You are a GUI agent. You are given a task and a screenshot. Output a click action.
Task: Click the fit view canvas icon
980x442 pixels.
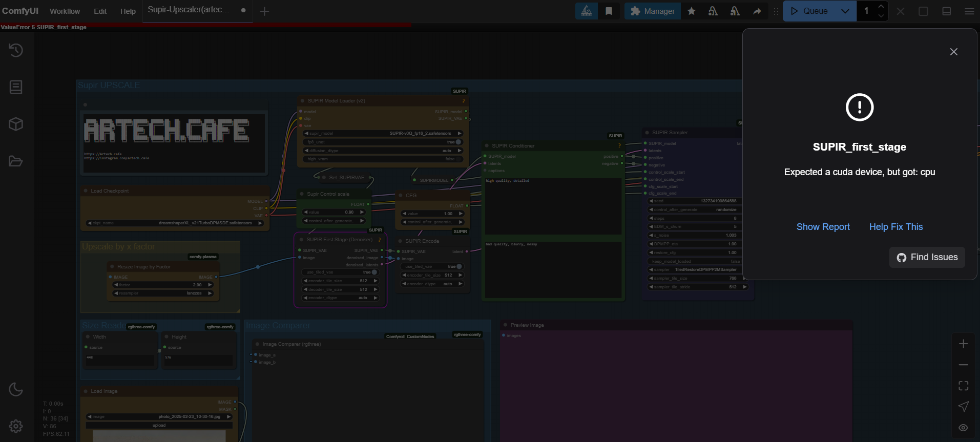[x=963, y=386]
